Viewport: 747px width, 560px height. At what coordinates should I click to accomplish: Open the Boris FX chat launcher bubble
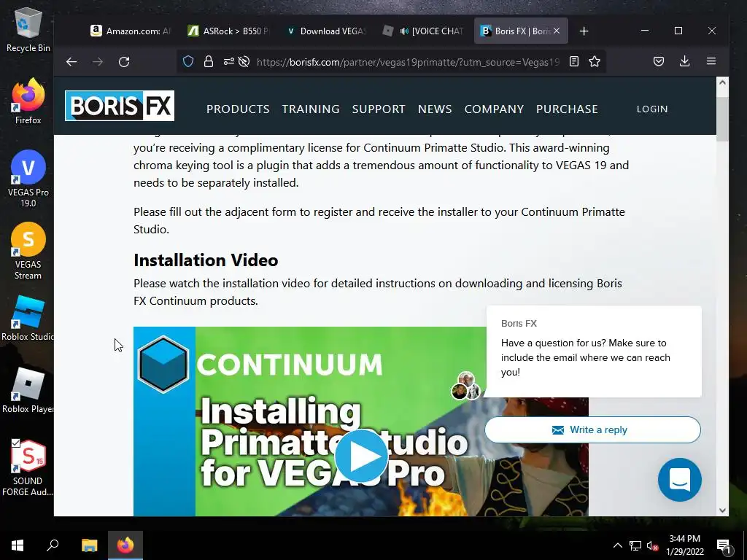pyautogui.click(x=679, y=480)
